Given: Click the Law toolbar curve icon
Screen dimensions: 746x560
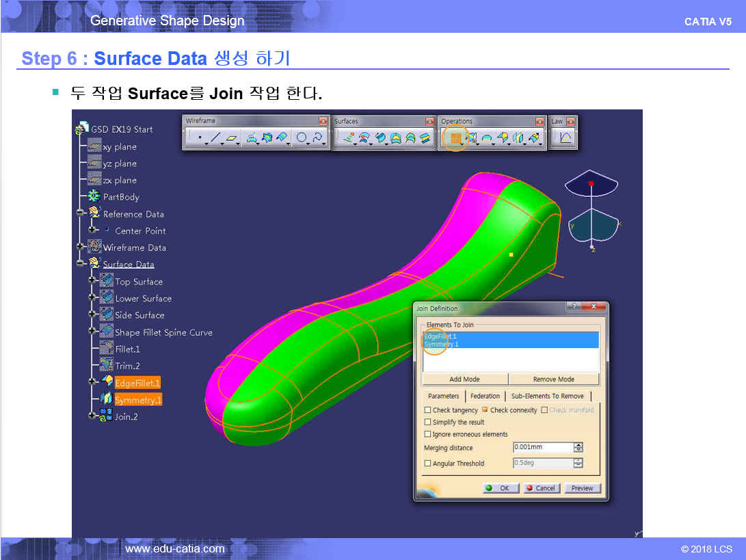Looking at the screenshot, I should pos(565,138).
